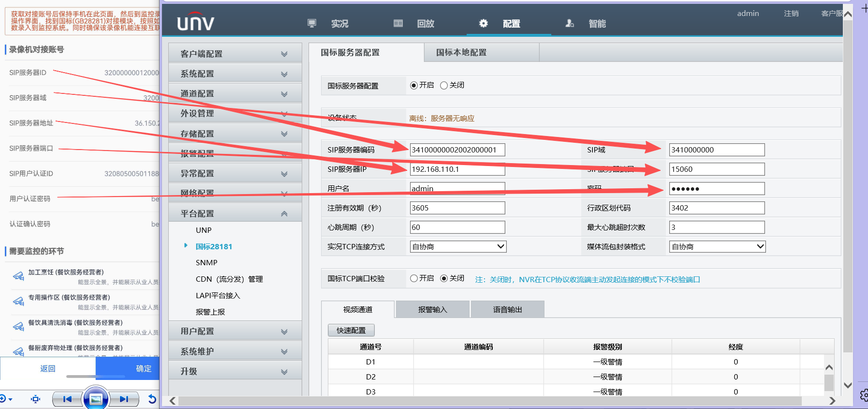Select 关闭 radio for 国标服务器配置
This screenshot has width=868, height=409.
[444, 86]
